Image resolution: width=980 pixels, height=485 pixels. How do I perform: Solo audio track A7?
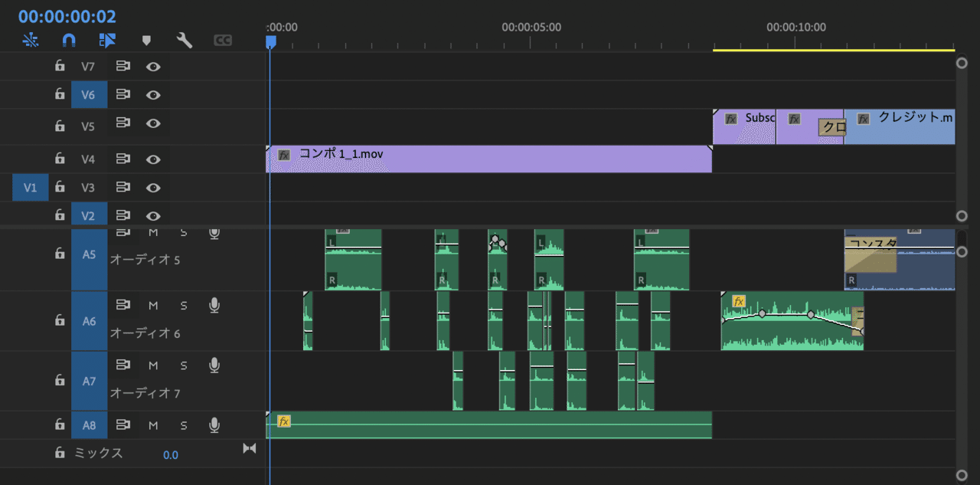coord(184,365)
